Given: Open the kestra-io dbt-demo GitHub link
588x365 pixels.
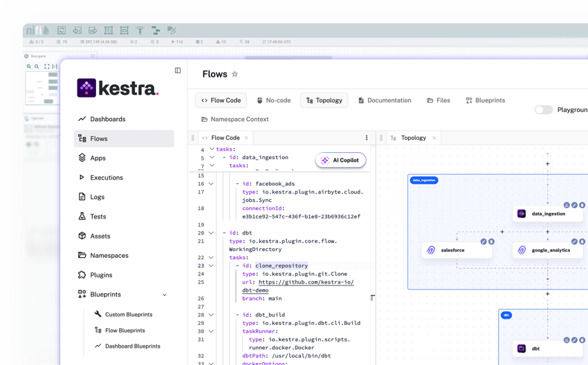Looking at the screenshot, I should (306, 282).
